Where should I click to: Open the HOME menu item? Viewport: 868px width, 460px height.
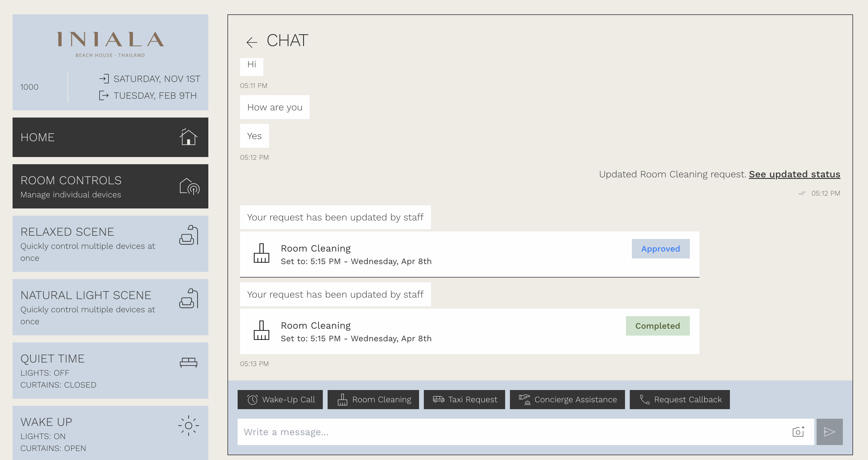pyautogui.click(x=110, y=137)
